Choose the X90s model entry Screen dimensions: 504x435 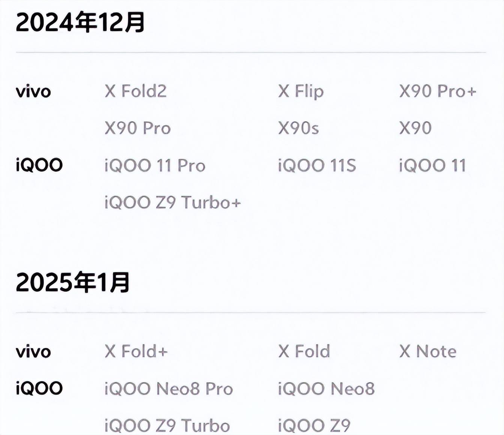298,128
